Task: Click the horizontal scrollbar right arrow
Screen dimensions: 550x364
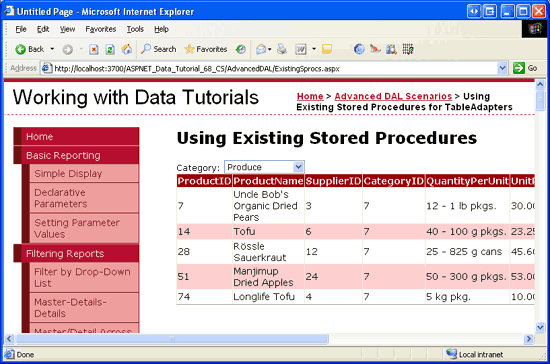Action: point(528,339)
